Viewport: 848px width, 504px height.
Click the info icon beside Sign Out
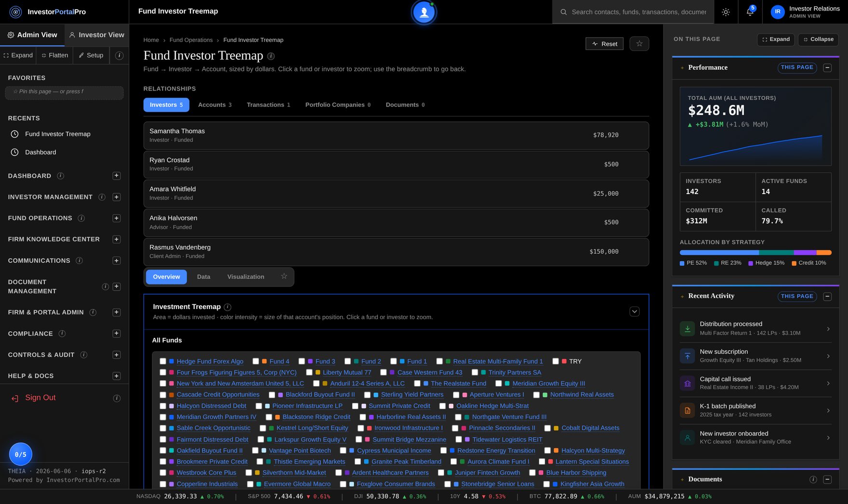click(x=117, y=398)
